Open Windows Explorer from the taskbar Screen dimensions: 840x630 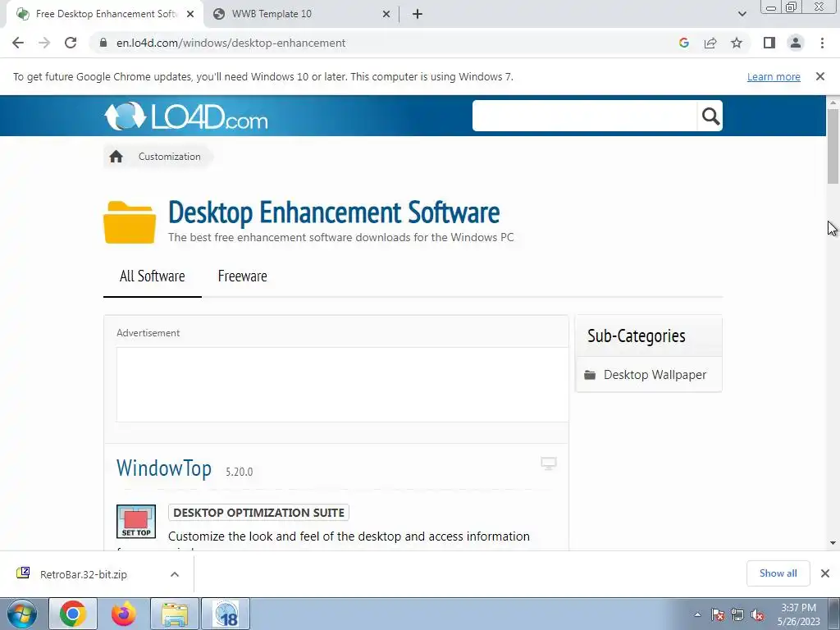click(175, 614)
